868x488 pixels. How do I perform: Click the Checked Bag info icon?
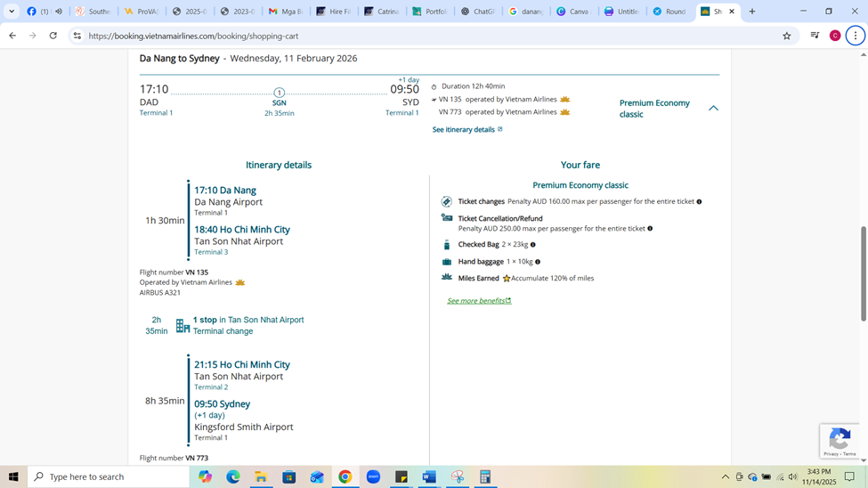pyautogui.click(x=533, y=244)
